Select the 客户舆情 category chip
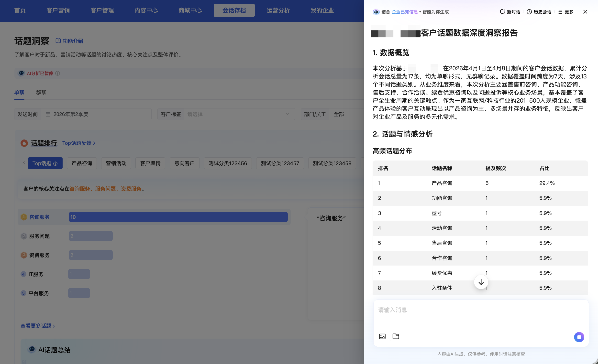 tap(150, 163)
